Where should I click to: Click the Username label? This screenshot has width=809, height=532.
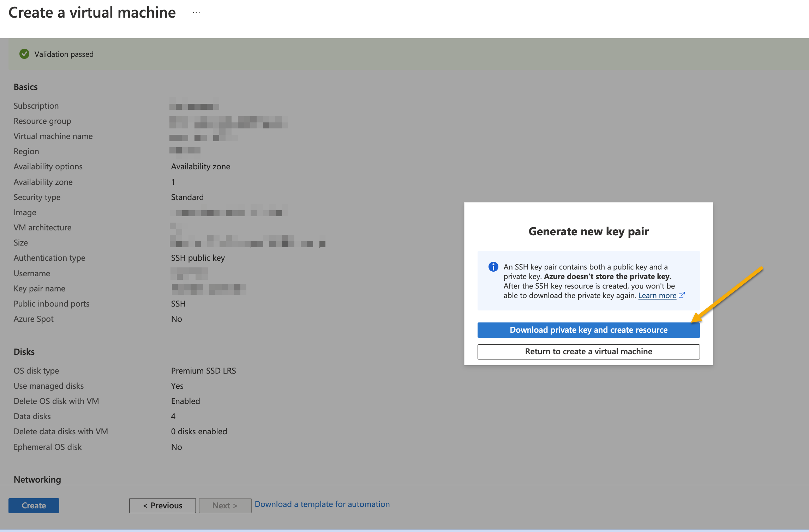32,273
